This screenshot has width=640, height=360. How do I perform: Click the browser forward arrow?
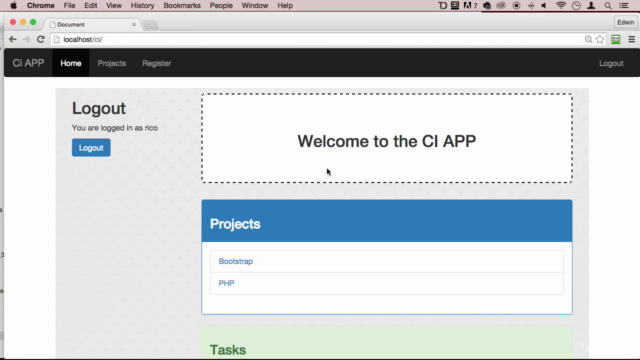point(27,39)
